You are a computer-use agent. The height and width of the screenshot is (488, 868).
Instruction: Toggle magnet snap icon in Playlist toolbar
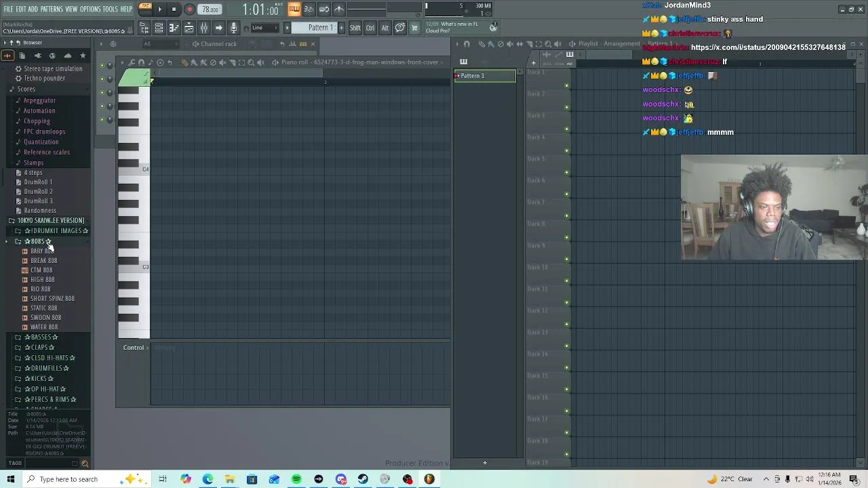pos(467,44)
